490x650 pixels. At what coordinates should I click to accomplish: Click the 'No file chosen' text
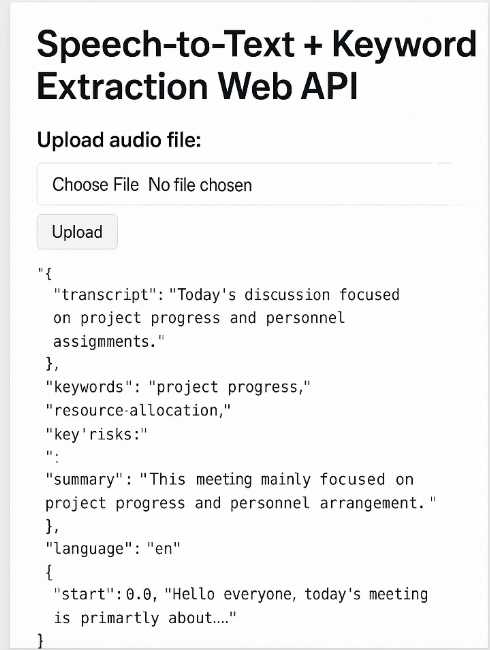click(x=200, y=184)
